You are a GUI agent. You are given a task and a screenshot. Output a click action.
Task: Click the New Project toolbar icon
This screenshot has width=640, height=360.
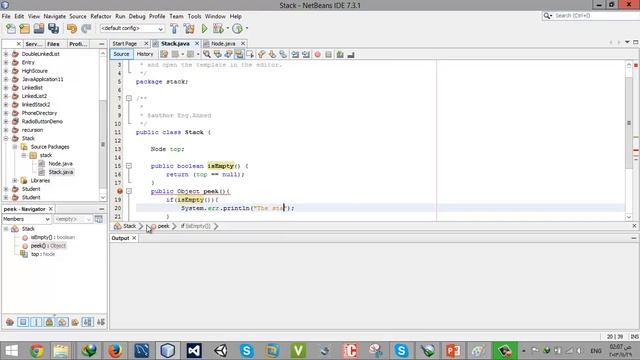coord(24,29)
